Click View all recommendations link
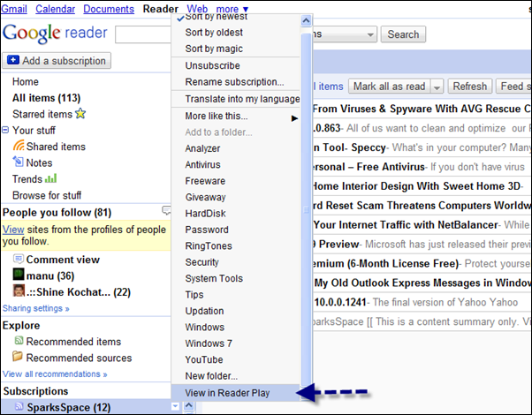This screenshot has height=415, width=532. [x=55, y=374]
